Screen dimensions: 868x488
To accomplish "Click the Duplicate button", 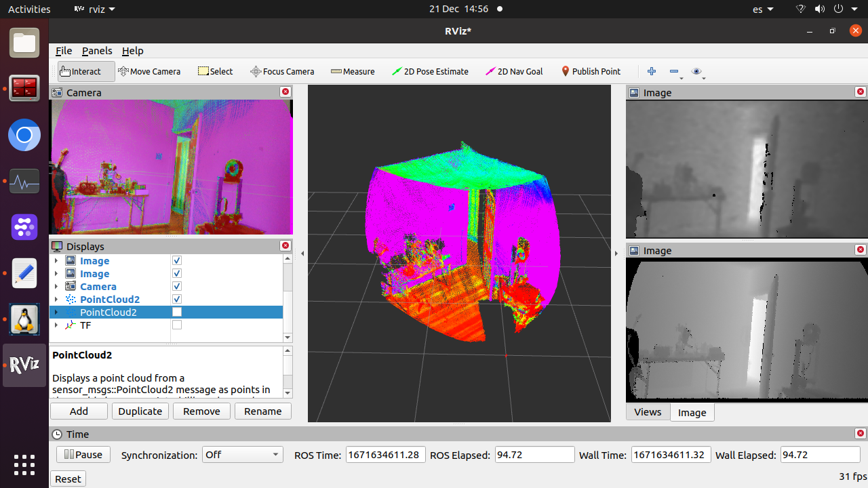I will (x=140, y=411).
